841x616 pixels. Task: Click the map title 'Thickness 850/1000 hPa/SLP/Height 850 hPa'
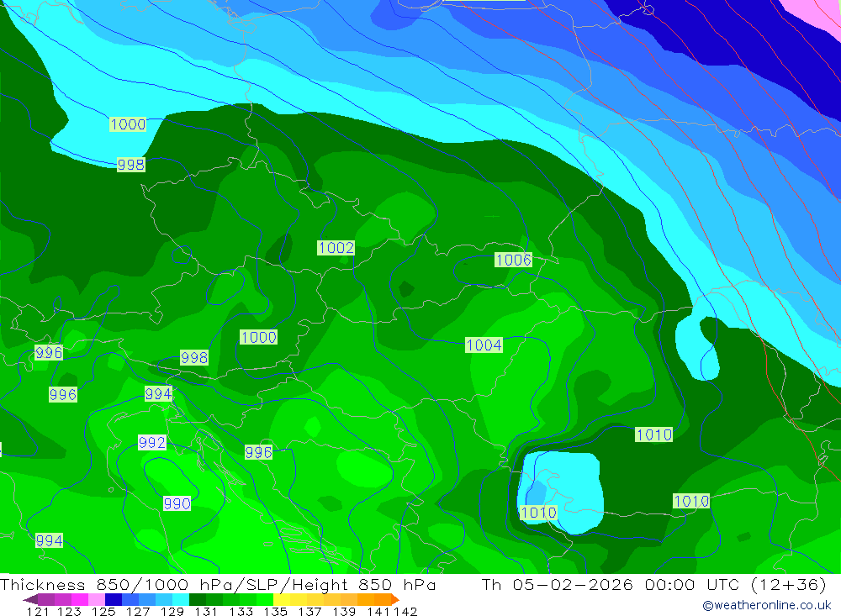(x=218, y=584)
